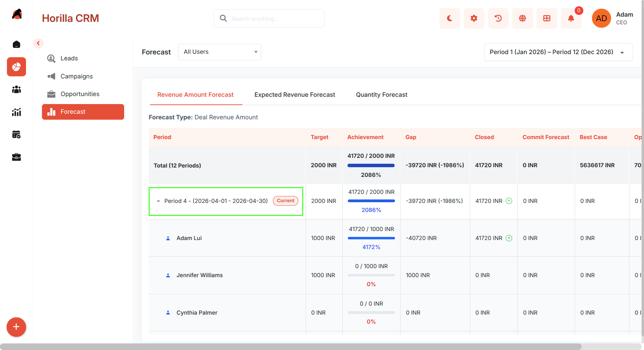Click the Commit Forecast column header
This screenshot has width=644, height=350.
[x=546, y=137]
